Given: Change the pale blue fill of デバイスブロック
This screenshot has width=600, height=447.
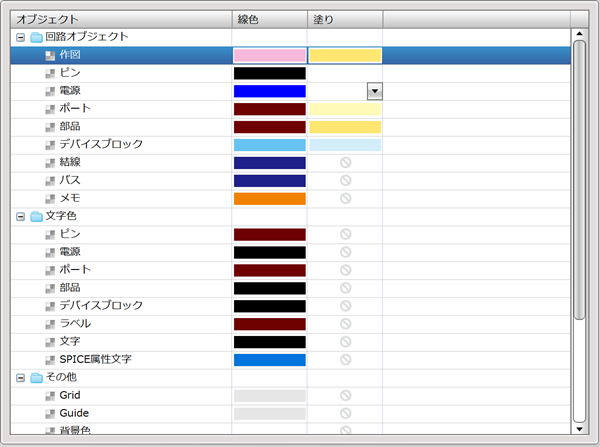Looking at the screenshot, I should [345, 145].
